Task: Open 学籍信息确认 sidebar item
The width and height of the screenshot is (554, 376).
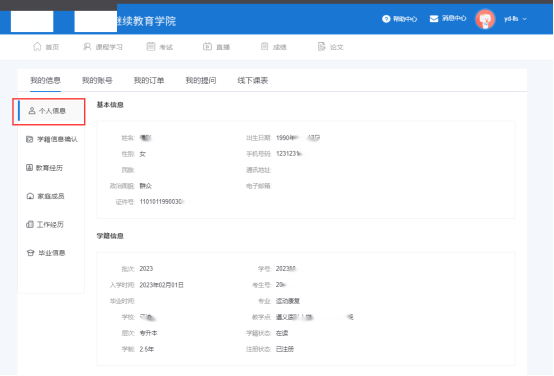Action: pos(52,139)
